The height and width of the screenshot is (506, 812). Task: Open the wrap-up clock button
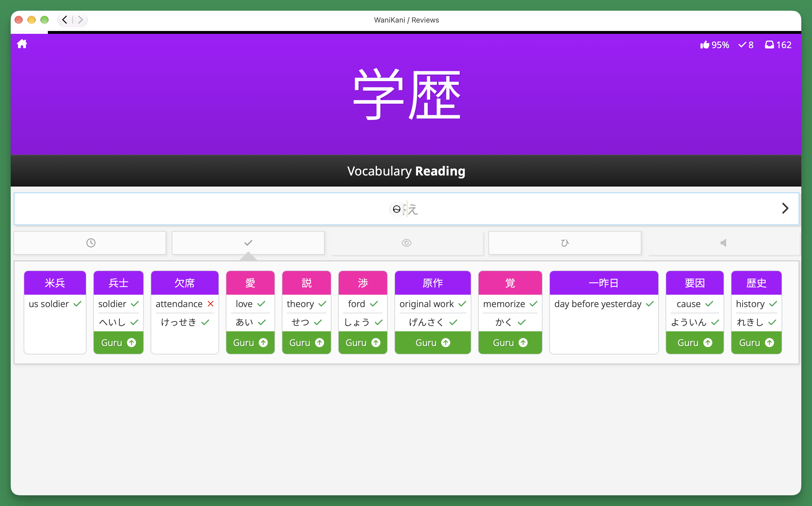click(90, 243)
